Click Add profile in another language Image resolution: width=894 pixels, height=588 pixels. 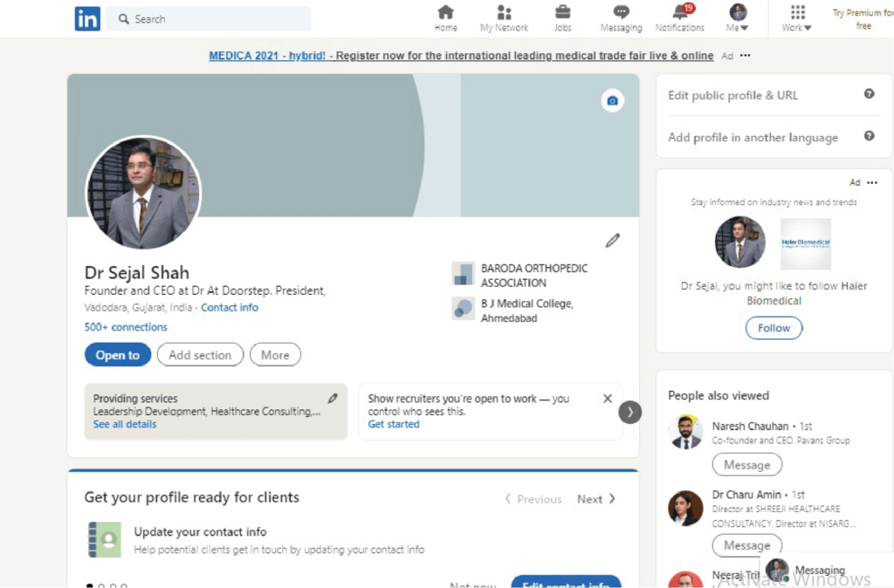click(x=753, y=137)
